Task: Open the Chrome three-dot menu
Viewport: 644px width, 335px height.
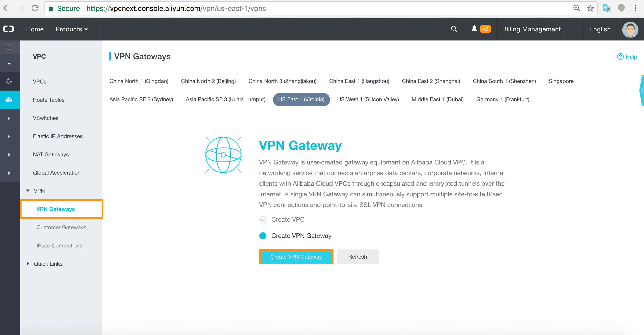Action: tap(635, 8)
